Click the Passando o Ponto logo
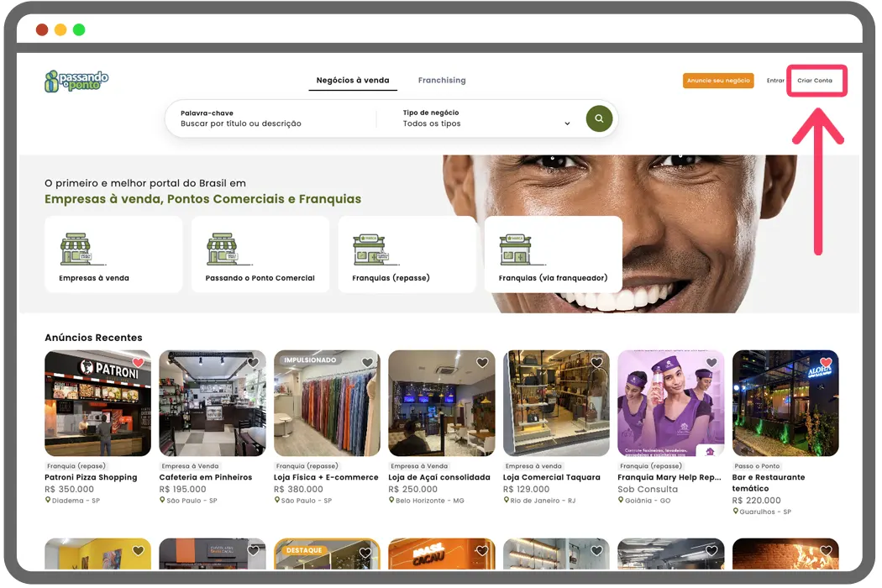 [76, 81]
